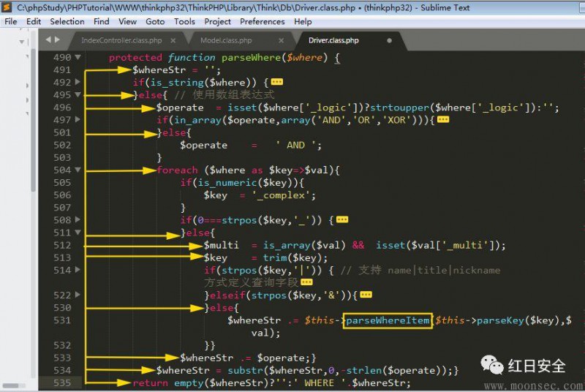The height and width of the screenshot is (392, 585).
Task: Click the trim call on line 513
Action: point(275,257)
